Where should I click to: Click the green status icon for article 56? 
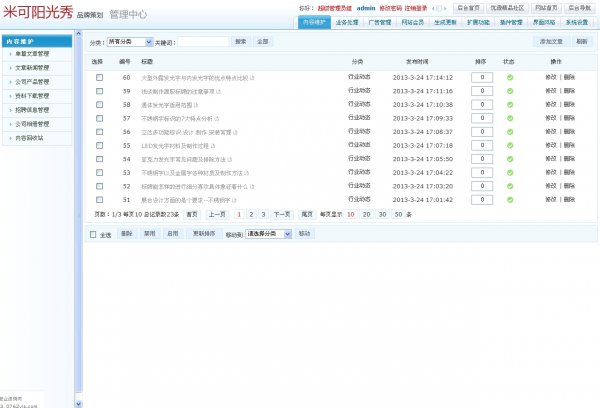(510, 132)
